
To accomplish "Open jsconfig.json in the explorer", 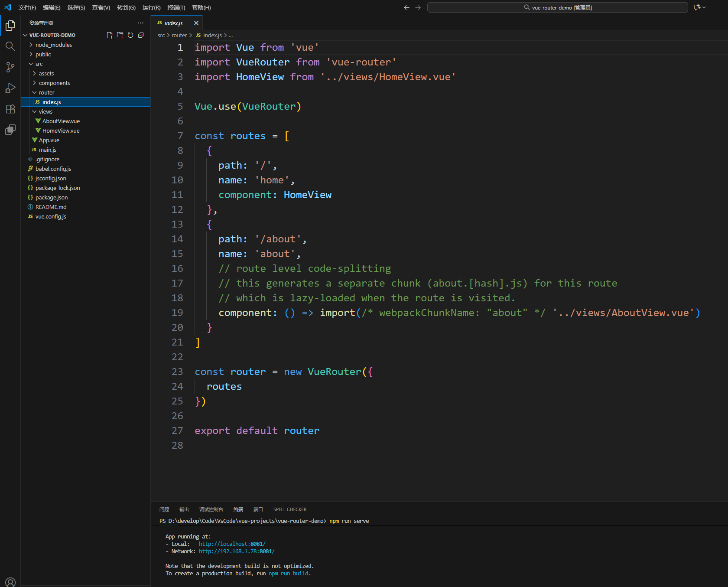I will point(51,178).
